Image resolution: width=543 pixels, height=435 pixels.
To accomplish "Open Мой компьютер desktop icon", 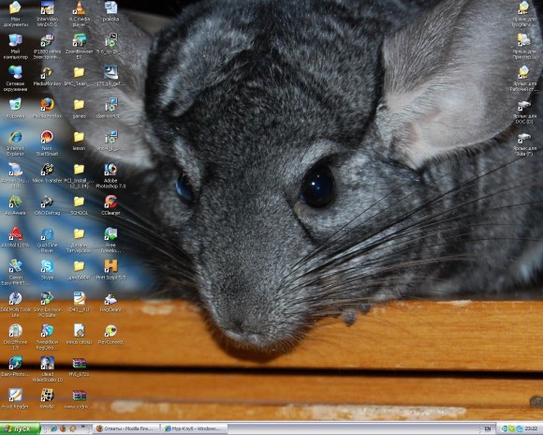I will [15, 46].
